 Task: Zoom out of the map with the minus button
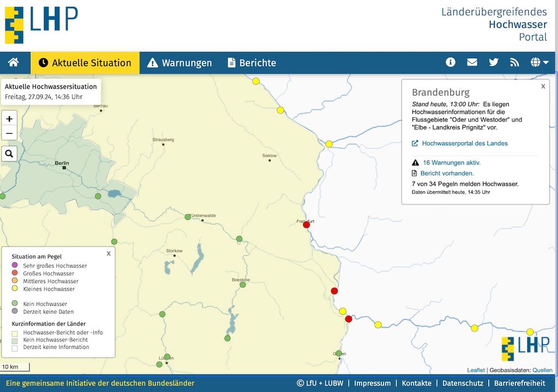[x=9, y=133]
